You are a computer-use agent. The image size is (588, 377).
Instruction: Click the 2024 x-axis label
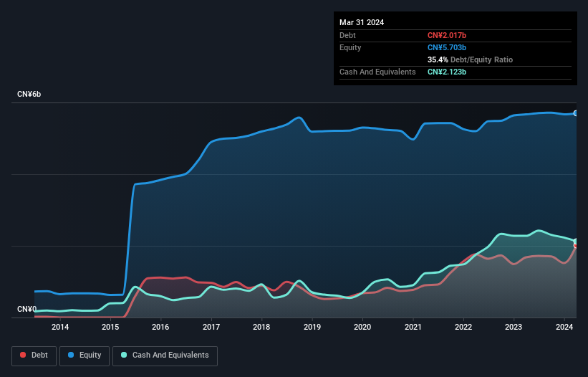pyautogui.click(x=564, y=327)
